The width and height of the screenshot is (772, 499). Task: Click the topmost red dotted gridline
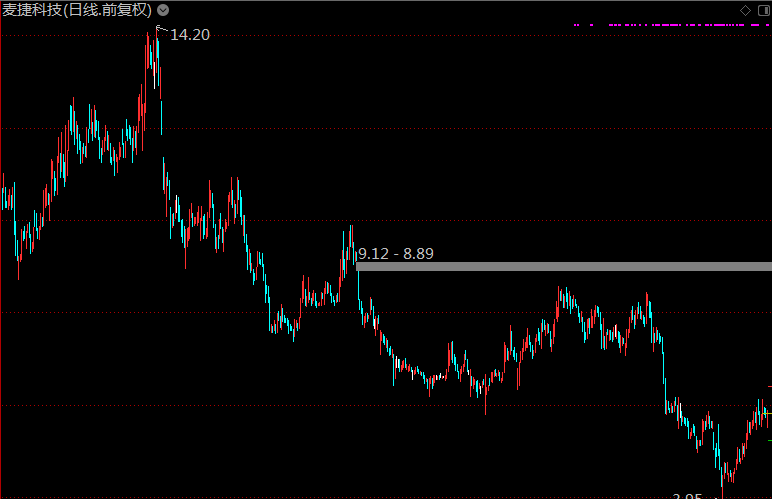tap(400, 37)
